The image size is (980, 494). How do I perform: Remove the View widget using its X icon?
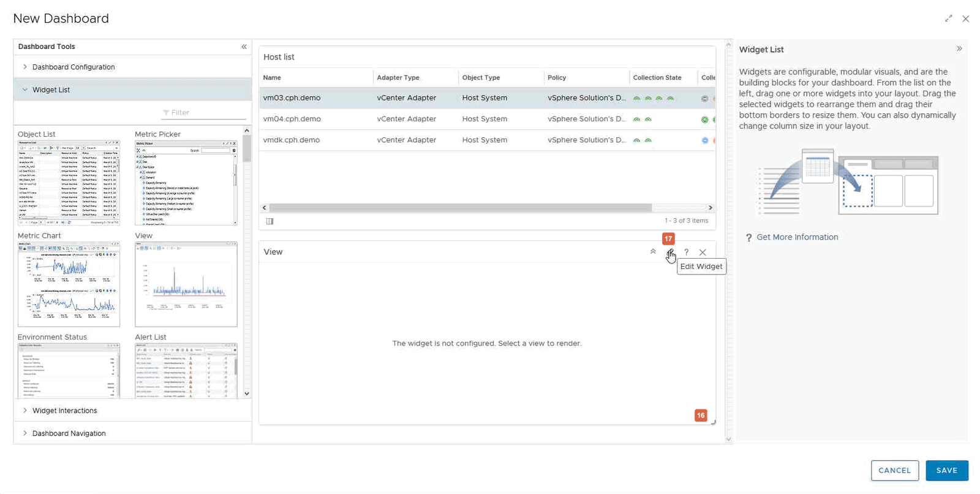703,252
